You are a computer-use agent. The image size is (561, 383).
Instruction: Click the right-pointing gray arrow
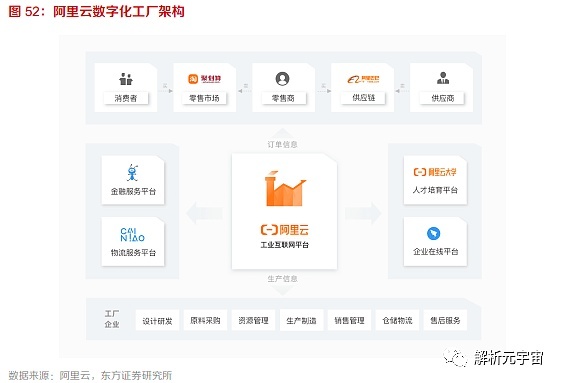[x=363, y=213]
